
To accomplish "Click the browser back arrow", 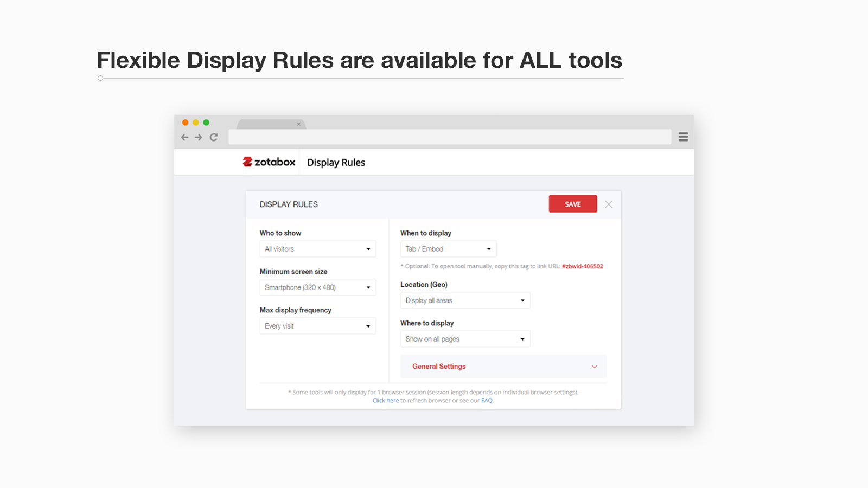I will coord(184,137).
